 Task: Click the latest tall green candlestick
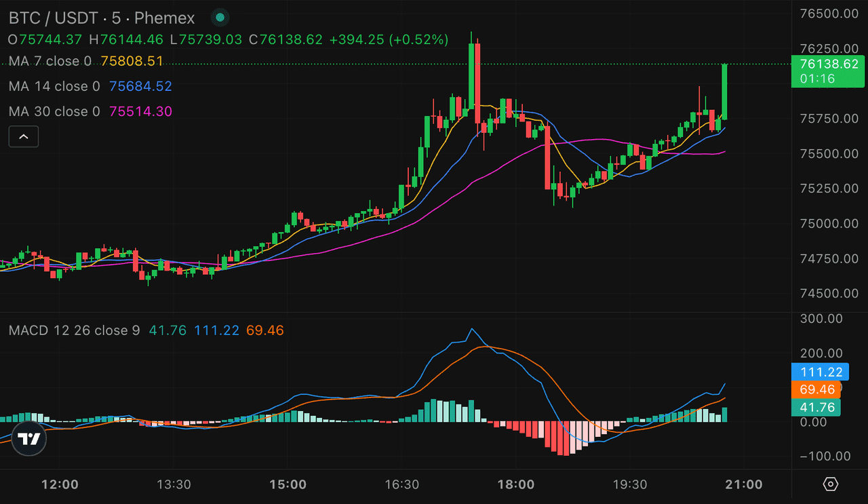point(724,92)
